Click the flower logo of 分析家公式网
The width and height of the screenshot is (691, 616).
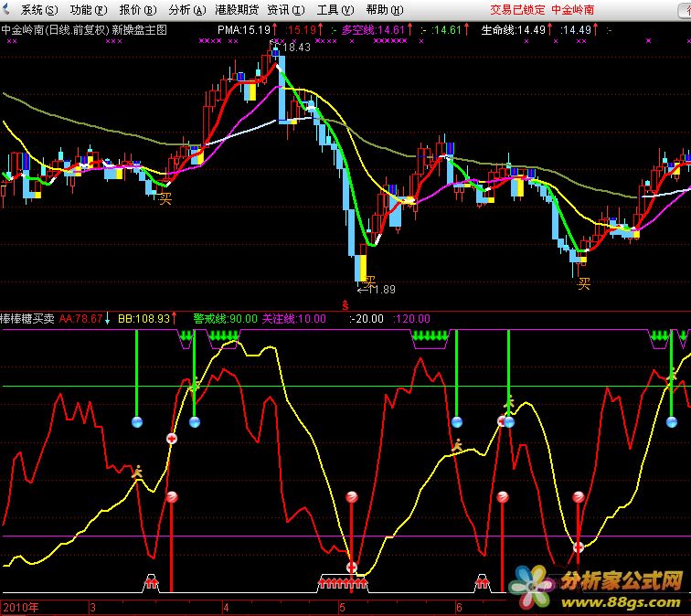(532, 583)
